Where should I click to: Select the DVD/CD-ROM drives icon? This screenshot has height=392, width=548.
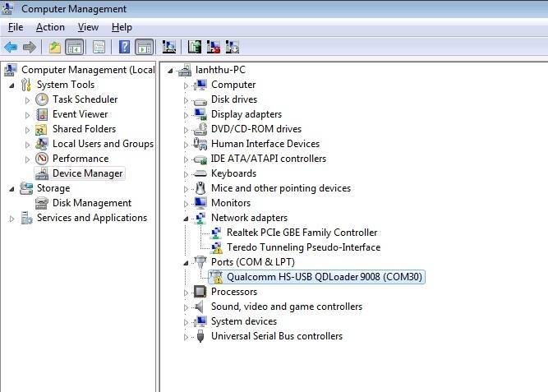(200, 129)
